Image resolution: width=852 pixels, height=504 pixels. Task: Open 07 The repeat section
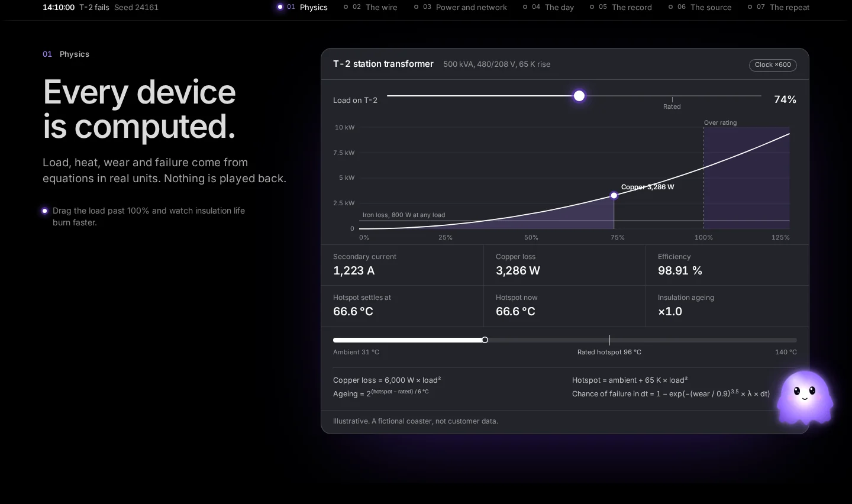778,7
